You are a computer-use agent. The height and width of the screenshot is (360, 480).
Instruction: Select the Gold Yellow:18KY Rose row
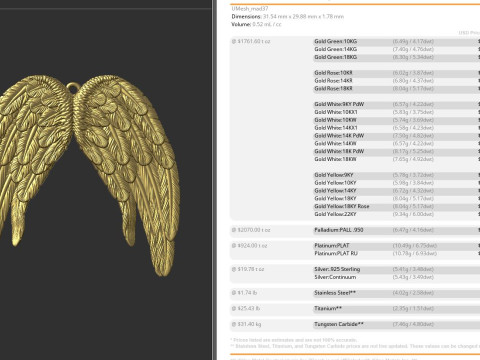click(397, 206)
